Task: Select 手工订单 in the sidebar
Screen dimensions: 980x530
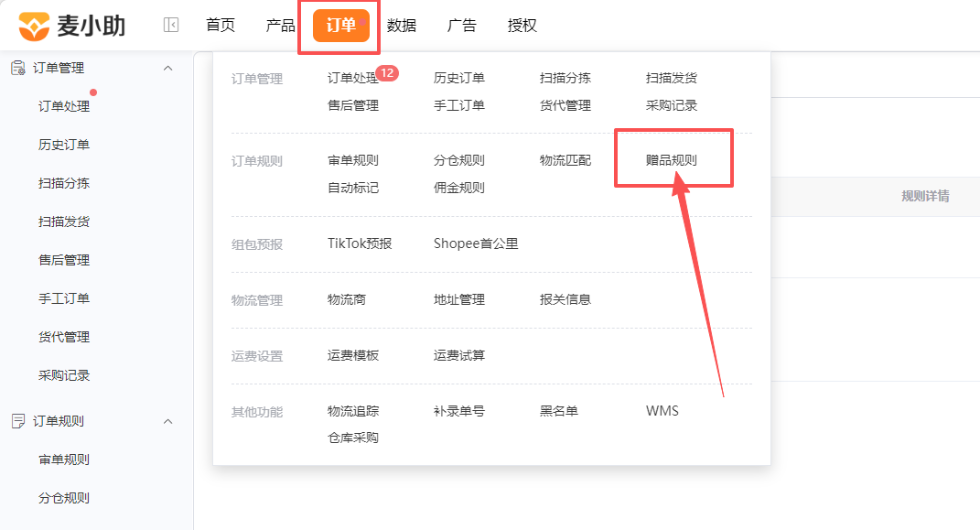Action: click(64, 298)
